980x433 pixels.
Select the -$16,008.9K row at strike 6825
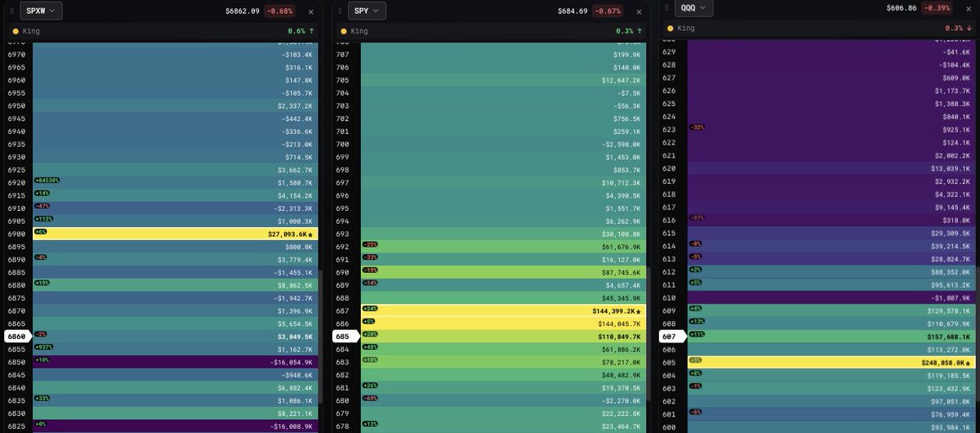[x=176, y=426]
